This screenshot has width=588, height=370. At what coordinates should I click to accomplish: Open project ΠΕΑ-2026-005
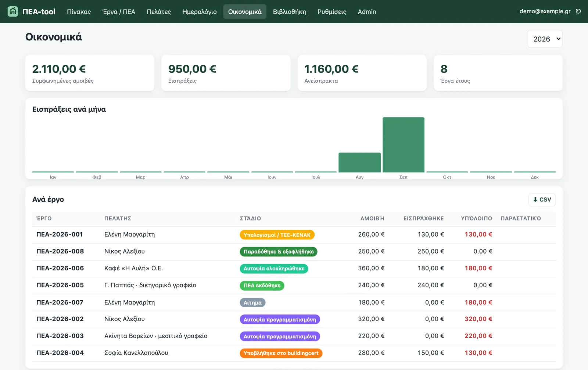pos(60,285)
